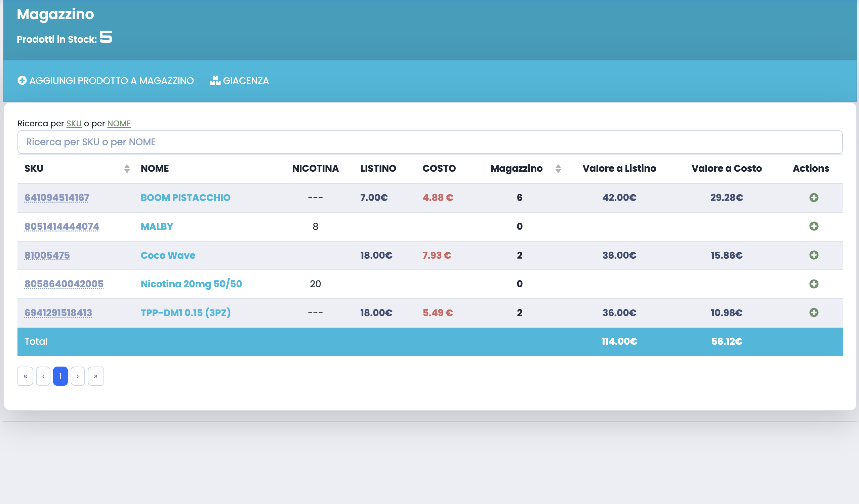Open Nicotina 20mg 50/50 product
The width and height of the screenshot is (859, 504).
click(191, 284)
